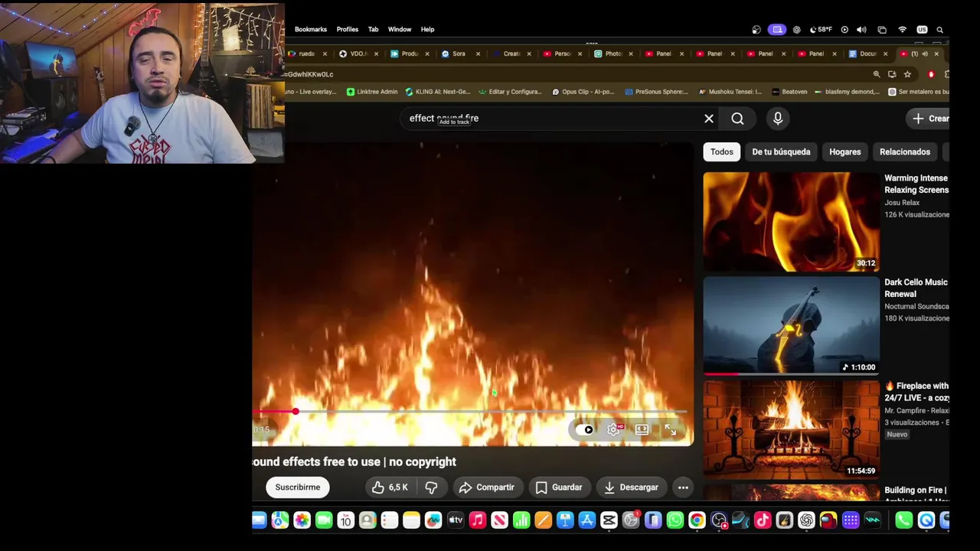
Task: Click the Descargar download button
Action: [x=631, y=487]
